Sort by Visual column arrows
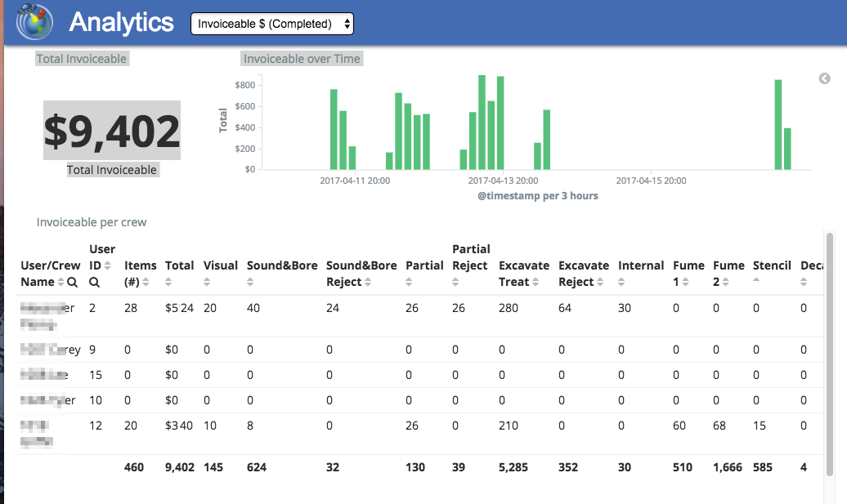This screenshot has width=847, height=504. [207, 282]
